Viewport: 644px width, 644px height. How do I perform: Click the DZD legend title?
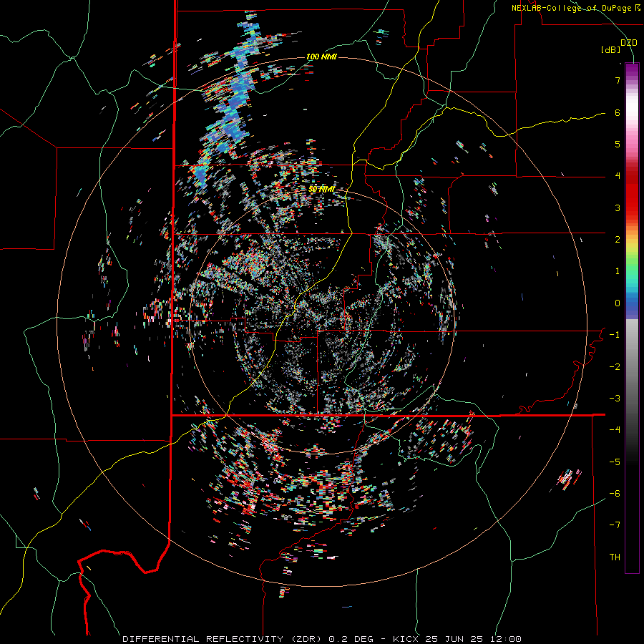(x=629, y=43)
